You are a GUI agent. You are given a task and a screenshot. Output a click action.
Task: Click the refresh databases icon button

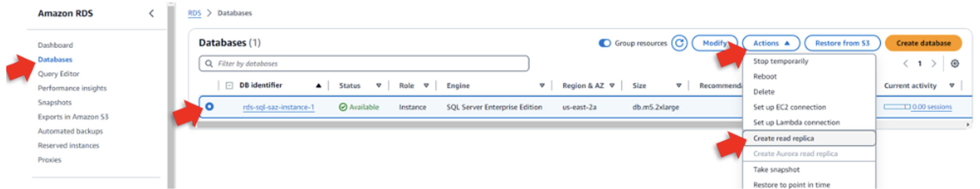tap(679, 43)
